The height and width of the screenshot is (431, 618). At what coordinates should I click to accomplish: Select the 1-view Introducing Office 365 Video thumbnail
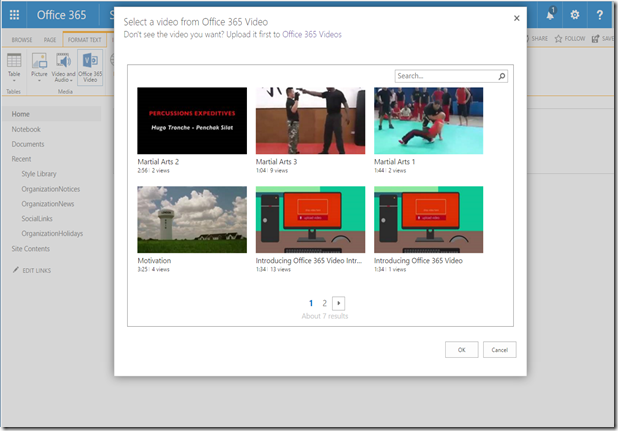428,219
